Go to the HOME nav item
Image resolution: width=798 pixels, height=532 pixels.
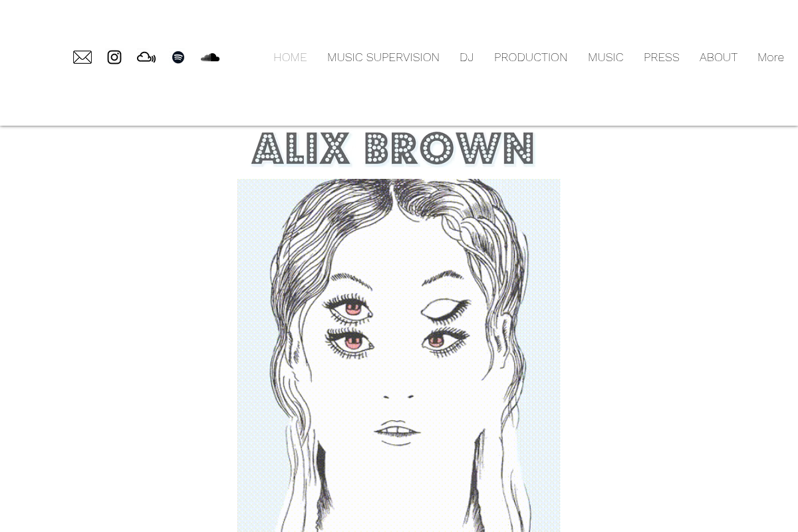290,57
